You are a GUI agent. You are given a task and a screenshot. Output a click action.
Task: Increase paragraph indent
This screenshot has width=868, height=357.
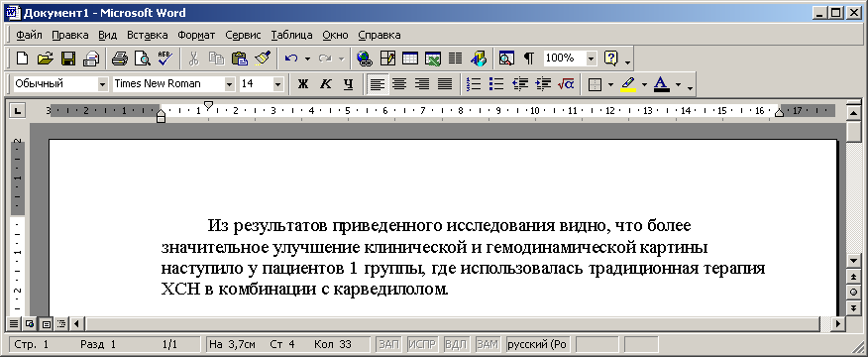coord(543,84)
